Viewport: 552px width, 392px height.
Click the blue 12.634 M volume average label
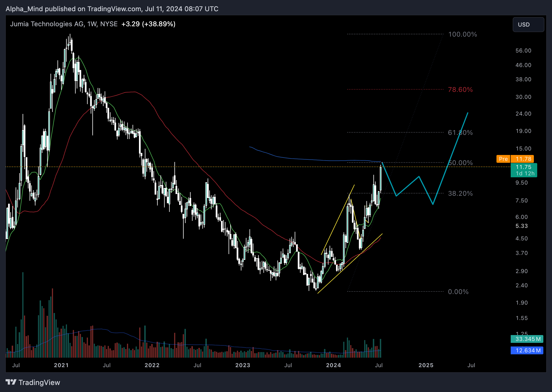coord(527,350)
